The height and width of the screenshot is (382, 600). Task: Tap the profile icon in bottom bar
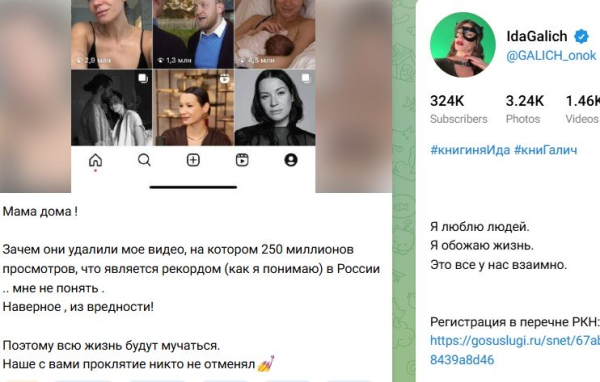pos(291,160)
